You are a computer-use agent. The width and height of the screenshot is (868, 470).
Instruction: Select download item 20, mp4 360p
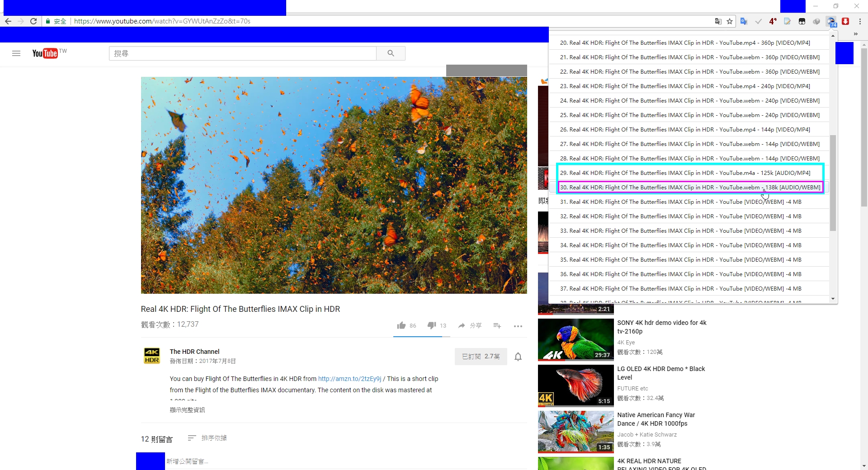tap(689, 42)
